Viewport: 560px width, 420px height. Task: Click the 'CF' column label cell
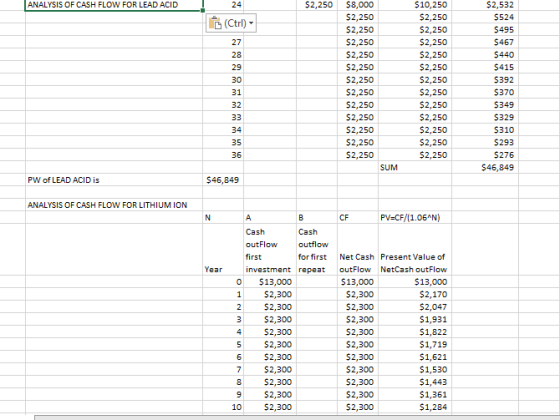pos(358,218)
